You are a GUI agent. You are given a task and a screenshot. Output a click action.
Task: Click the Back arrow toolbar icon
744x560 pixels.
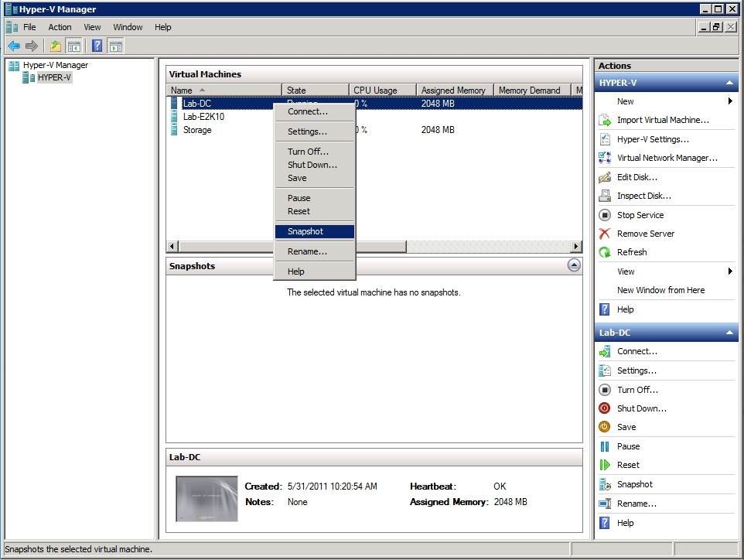(x=14, y=46)
